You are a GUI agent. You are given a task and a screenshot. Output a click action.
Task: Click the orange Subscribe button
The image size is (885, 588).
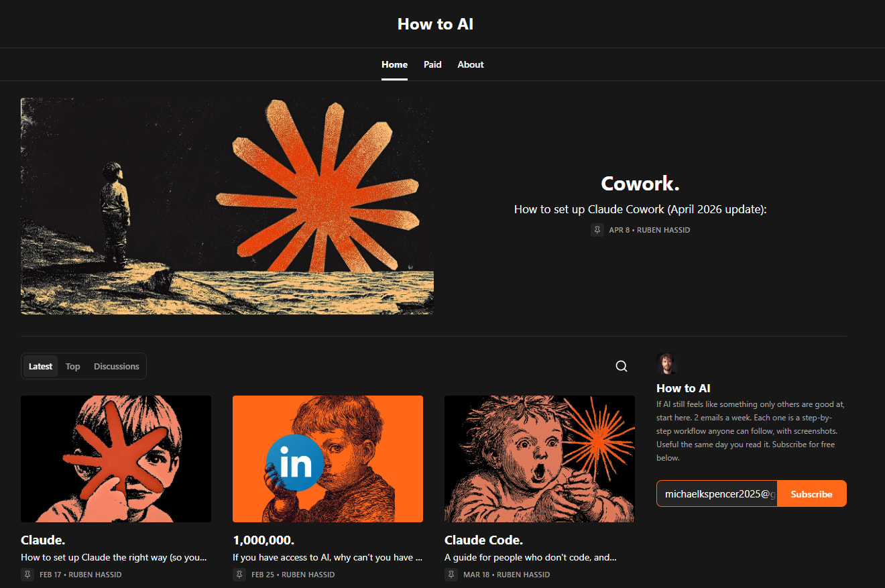811,493
